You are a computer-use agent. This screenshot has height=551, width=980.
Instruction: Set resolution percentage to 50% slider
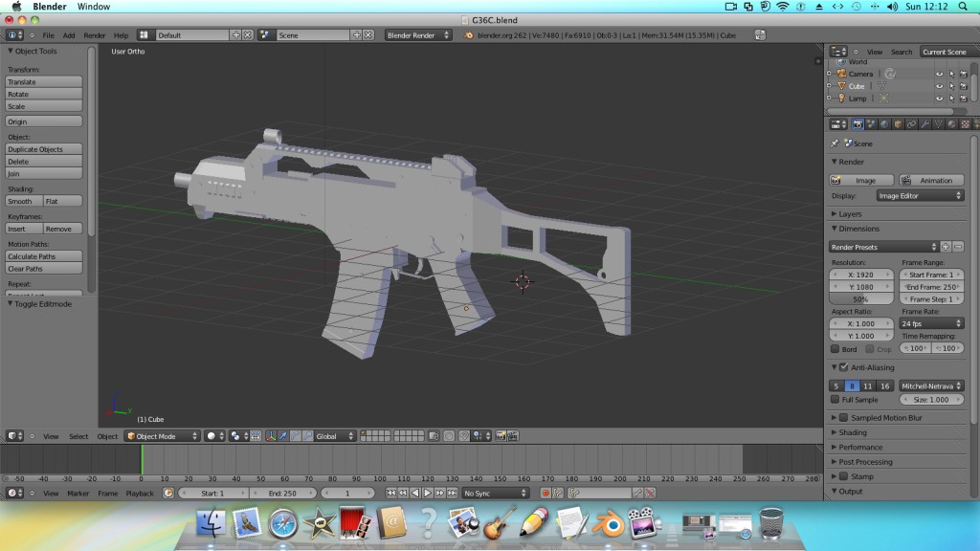[x=859, y=298]
